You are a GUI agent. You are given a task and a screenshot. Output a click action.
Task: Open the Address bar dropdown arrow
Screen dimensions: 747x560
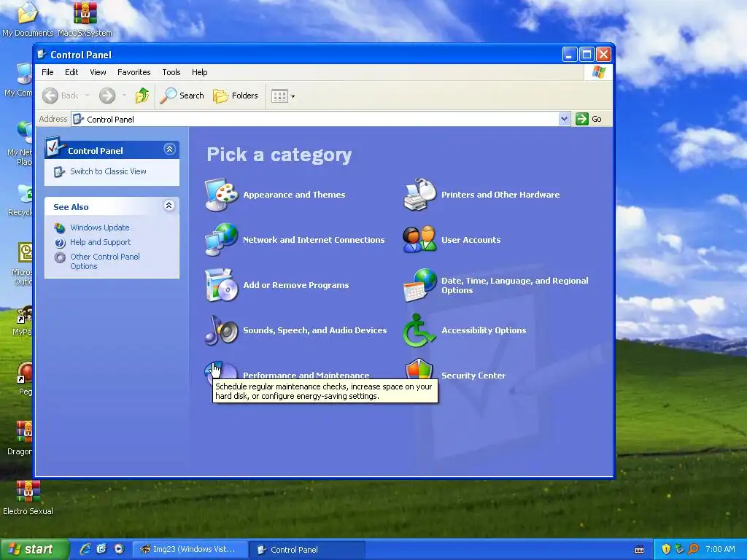click(564, 119)
